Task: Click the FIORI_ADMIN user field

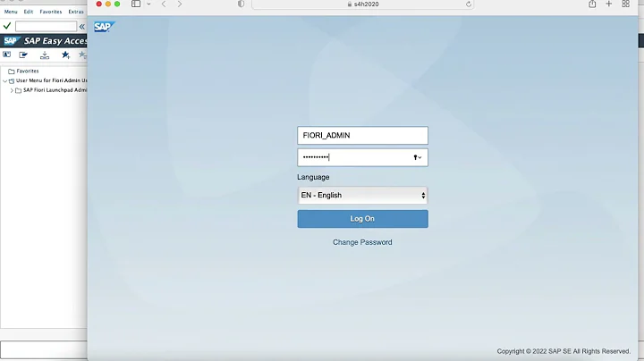Action: click(362, 136)
